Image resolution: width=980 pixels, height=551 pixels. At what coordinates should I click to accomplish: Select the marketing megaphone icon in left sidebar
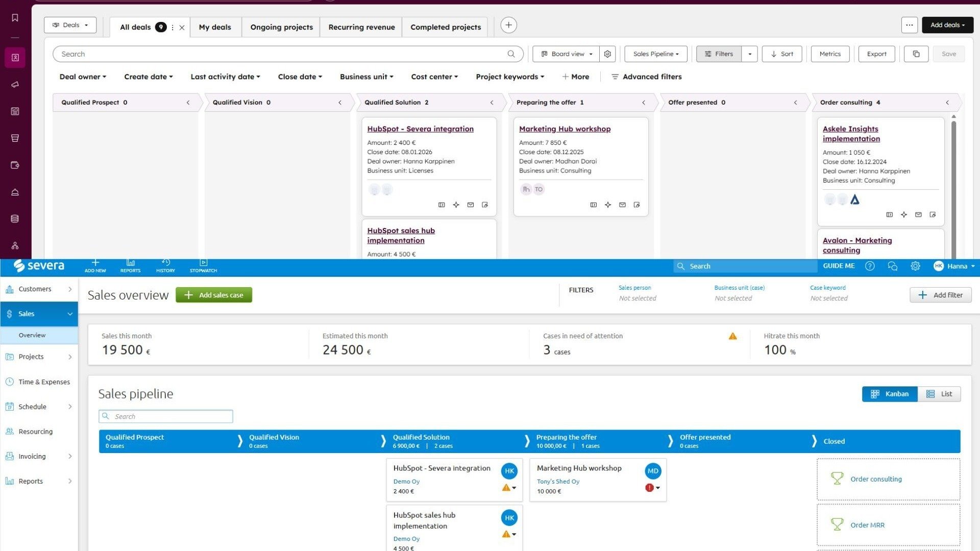click(x=15, y=84)
